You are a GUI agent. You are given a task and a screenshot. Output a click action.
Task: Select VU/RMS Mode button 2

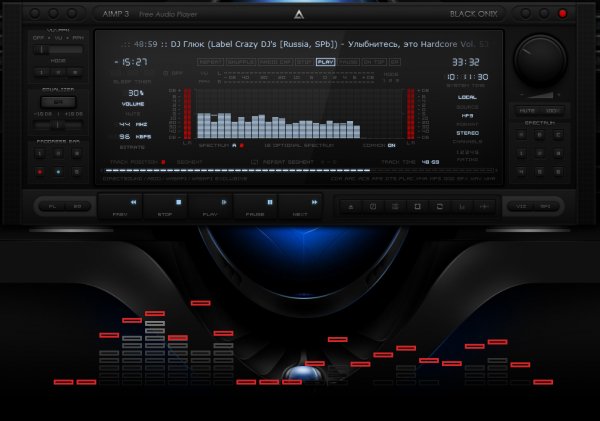pyautogui.click(x=58, y=72)
